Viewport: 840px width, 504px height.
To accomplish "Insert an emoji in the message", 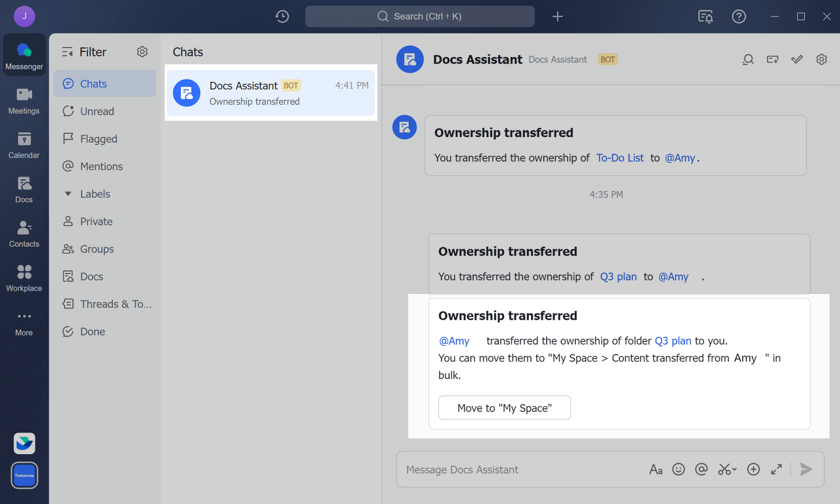I will (679, 469).
